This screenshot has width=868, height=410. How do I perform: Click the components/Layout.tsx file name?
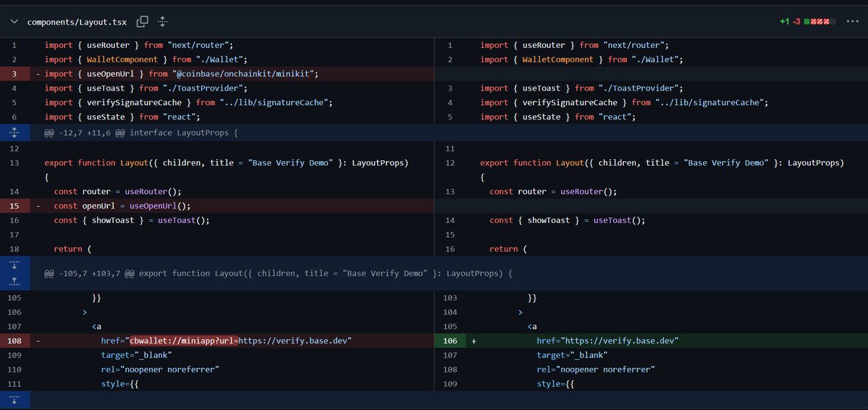pyautogui.click(x=77, y=22)
